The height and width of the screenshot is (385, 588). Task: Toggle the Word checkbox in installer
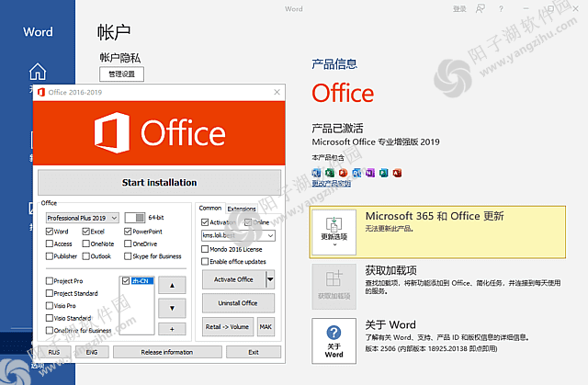(x=49, y=232)
